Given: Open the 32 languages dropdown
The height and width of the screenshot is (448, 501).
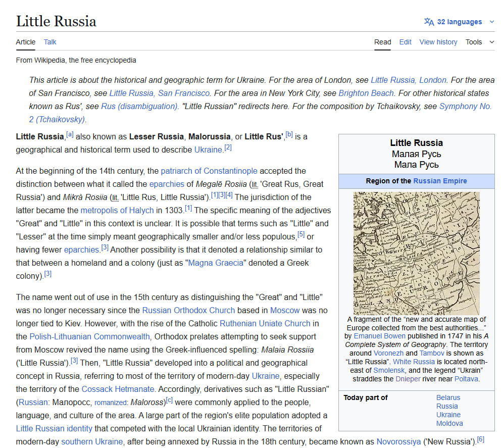Looking at the screenshot, I should [x=459, y=22].
